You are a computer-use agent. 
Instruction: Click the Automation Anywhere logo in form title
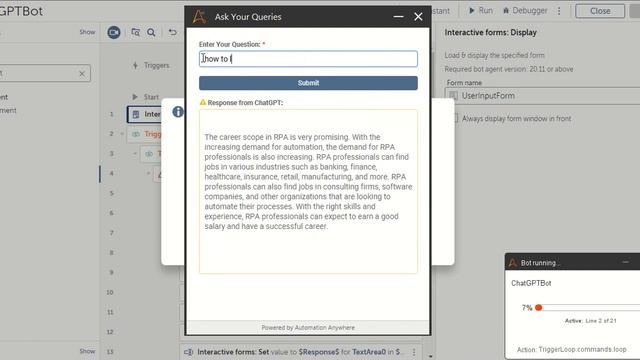click(x=199, y=17)
